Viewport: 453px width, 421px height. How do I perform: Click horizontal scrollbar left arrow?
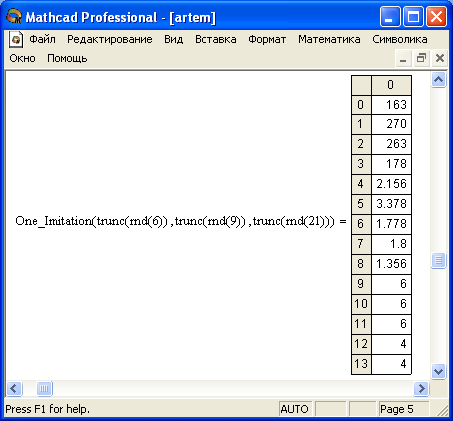coord(14,388)
